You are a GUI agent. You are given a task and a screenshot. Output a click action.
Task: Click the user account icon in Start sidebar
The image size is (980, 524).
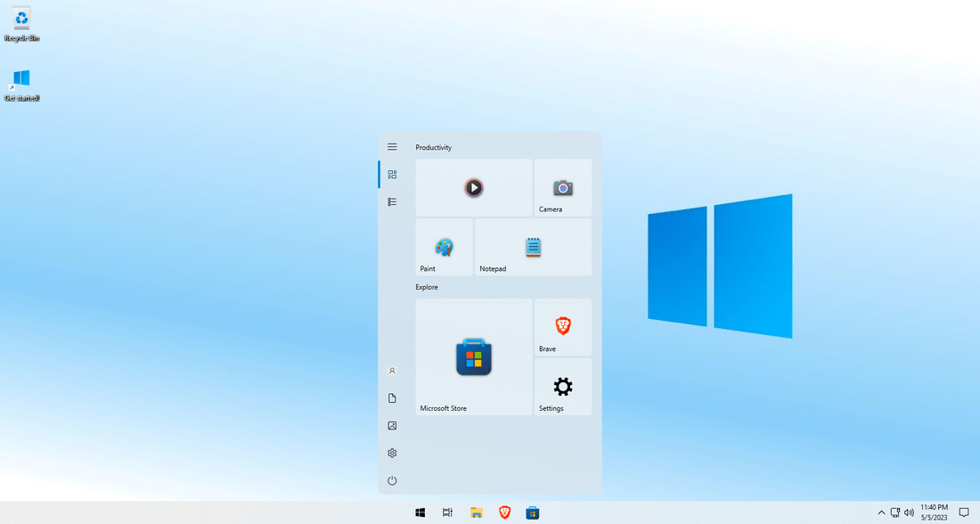(x=392, y=371)
